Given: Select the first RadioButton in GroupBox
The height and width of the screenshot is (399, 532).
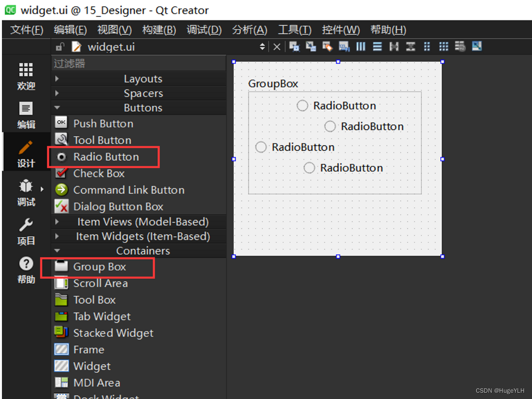Looking at the screenshot, I should pyautogui.click(x=336, y=106).
